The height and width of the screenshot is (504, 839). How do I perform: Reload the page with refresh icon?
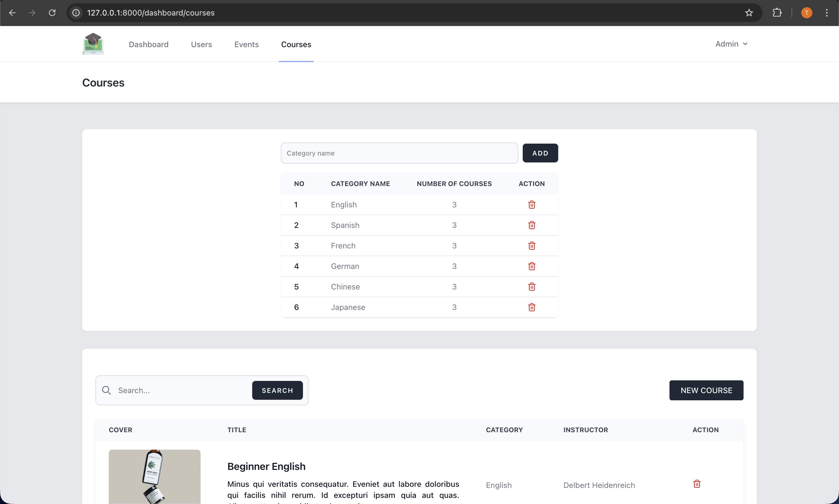tap(52, 13)
